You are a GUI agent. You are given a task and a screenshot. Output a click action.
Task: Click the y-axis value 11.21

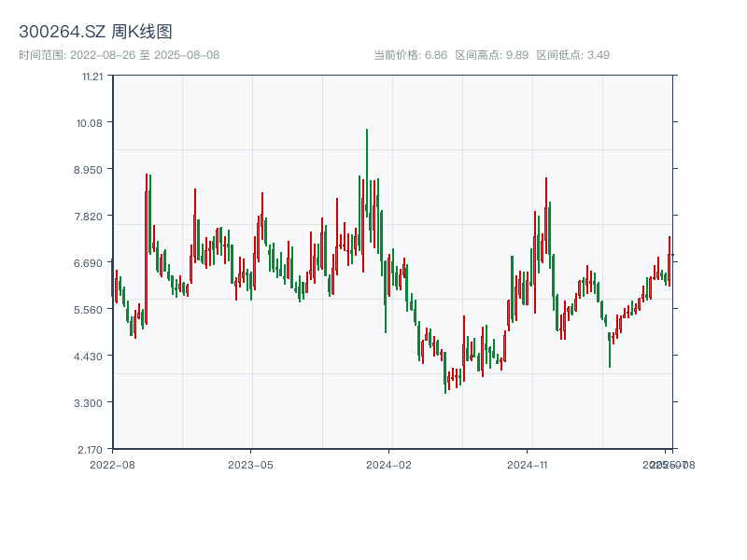coord(92,77)
